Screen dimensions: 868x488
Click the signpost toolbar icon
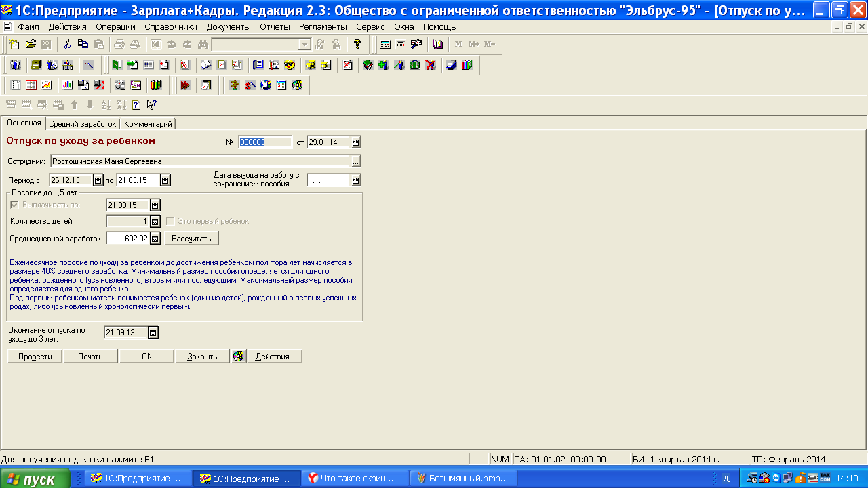pyautogui.click(x=235, y=85)
